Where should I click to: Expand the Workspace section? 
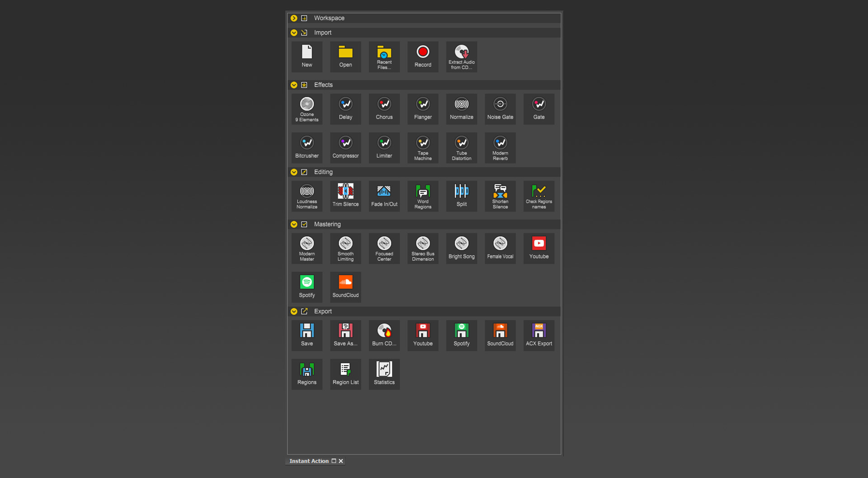click(294, 18)
